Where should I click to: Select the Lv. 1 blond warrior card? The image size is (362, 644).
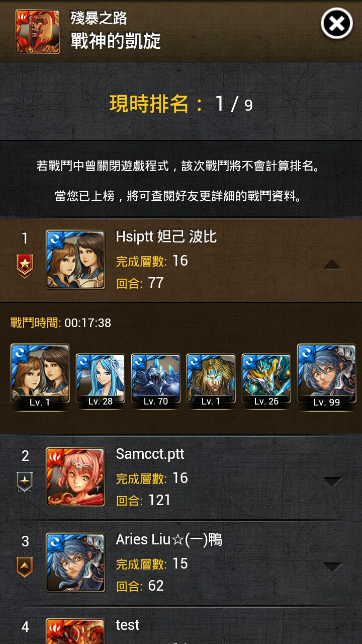(x=211, y=379)
